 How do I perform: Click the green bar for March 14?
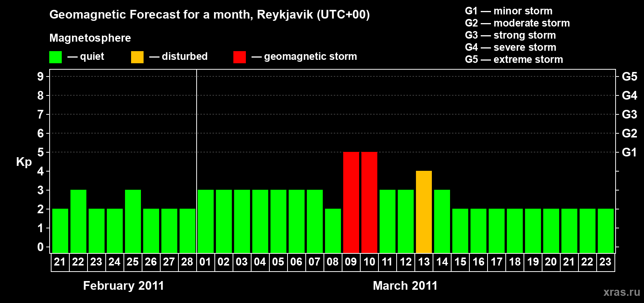(442, 222)
